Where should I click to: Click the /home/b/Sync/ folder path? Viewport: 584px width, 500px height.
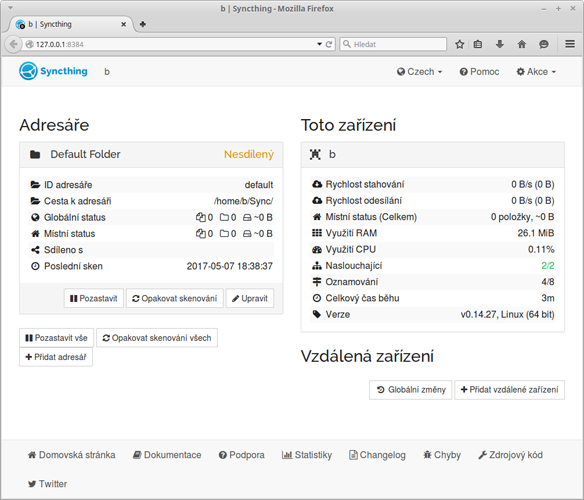coord(243,201)
